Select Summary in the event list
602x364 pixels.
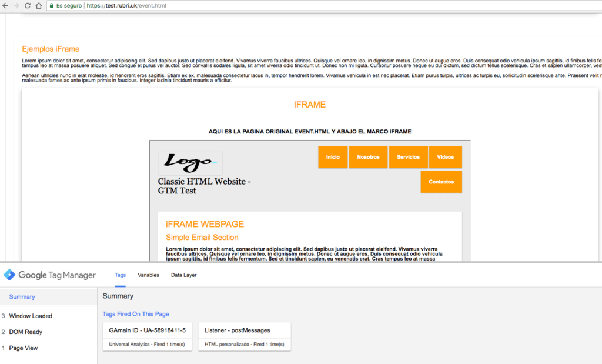click(x=22, y=297)
